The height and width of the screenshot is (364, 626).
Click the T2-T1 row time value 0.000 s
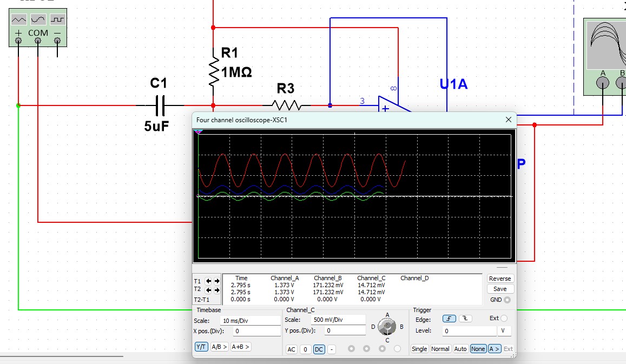240,299
